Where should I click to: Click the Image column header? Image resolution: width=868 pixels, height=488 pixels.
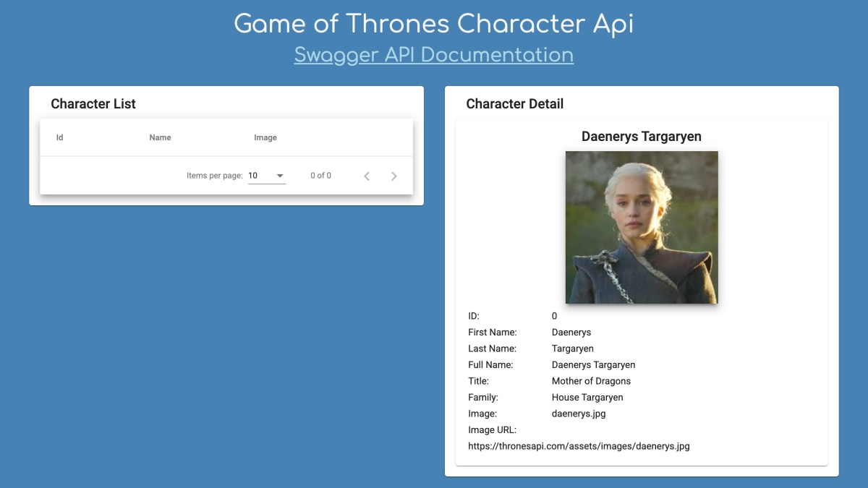pyautogui.click(x=265, y=137)
